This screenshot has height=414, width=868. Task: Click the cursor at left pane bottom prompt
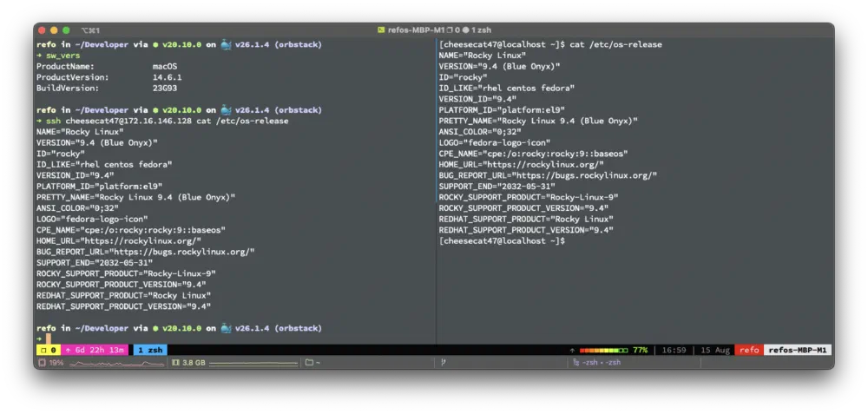point(49,338)
